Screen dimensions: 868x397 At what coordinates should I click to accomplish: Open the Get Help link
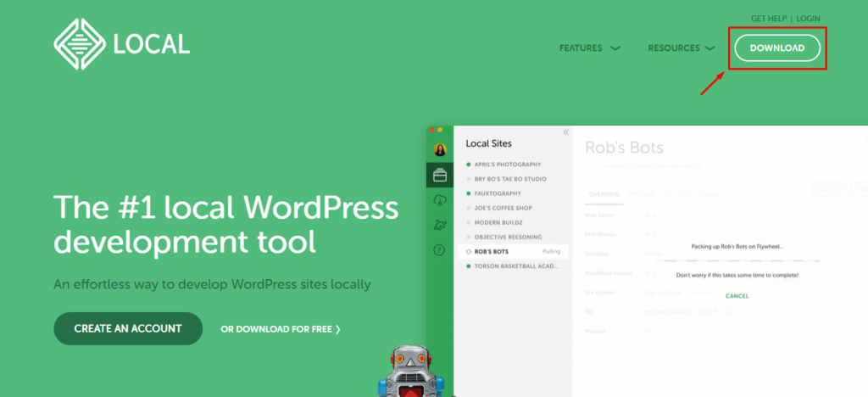click(x=770, y=19)
